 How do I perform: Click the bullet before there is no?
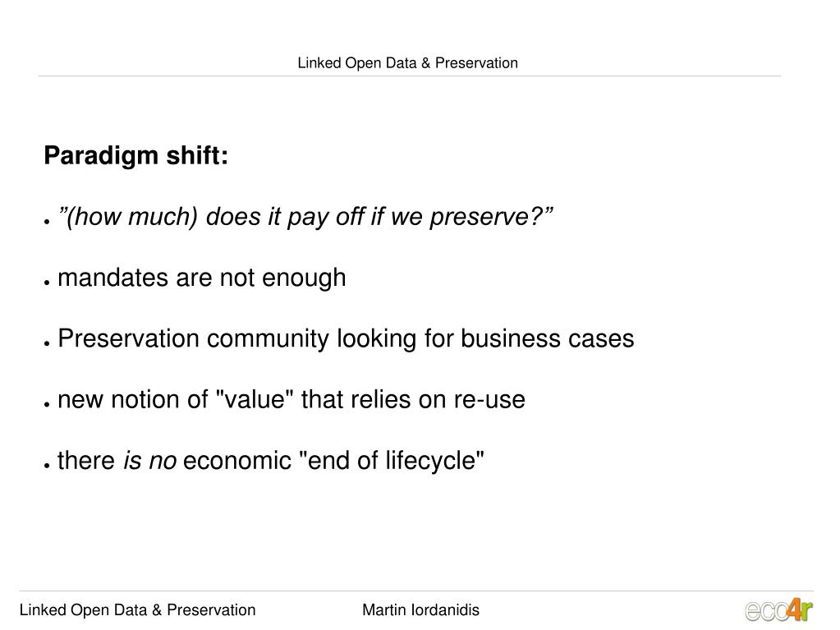pos(47,466)
